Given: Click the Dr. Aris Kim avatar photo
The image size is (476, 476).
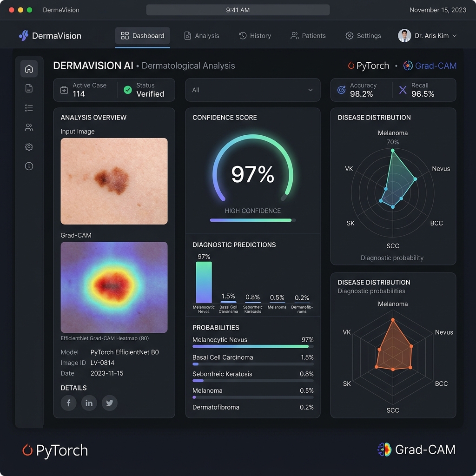Looking at the screenshot, I should point(404,36).
